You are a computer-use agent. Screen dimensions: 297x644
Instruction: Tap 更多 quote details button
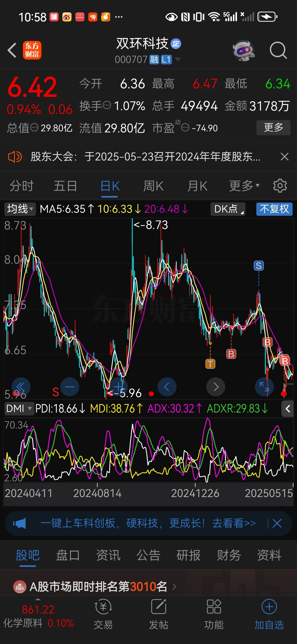273,127
